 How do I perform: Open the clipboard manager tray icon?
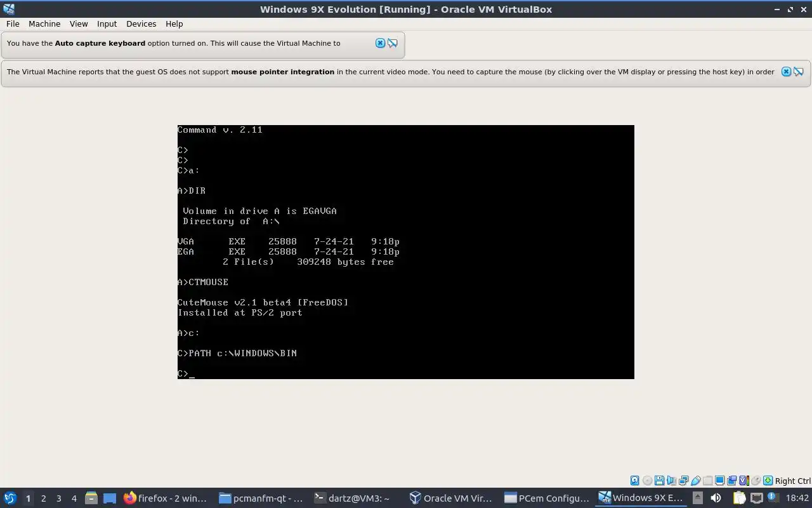[739, 498]
